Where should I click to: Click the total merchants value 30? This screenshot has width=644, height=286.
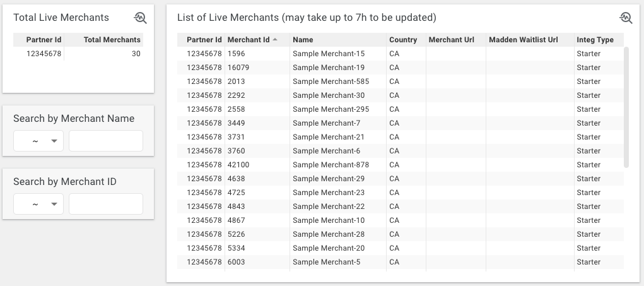[136, 54]
